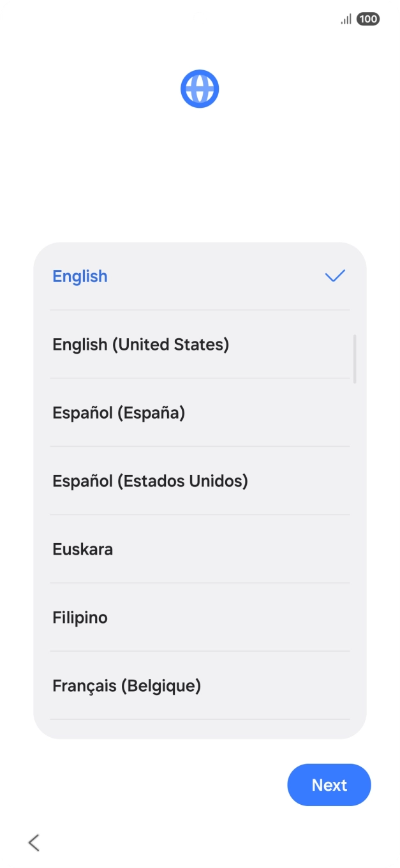
Task: Click the language list scrollbar
Action: tap(355, 357)
